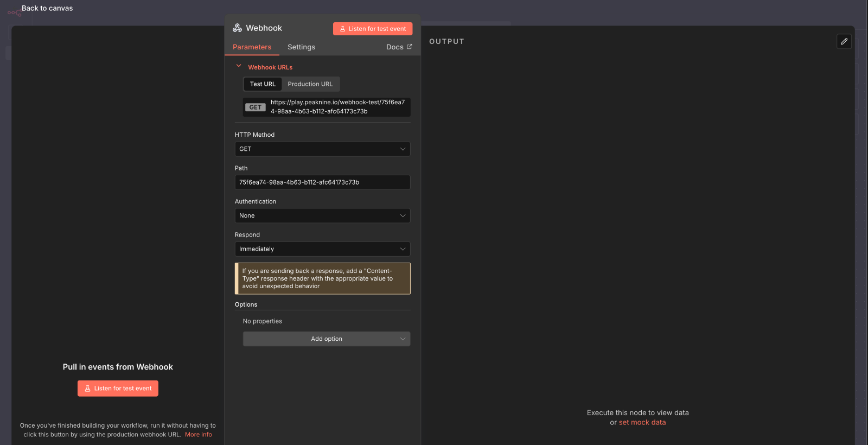
Task: Click the OUTPUT panel heading
Action: click(446, 42)
